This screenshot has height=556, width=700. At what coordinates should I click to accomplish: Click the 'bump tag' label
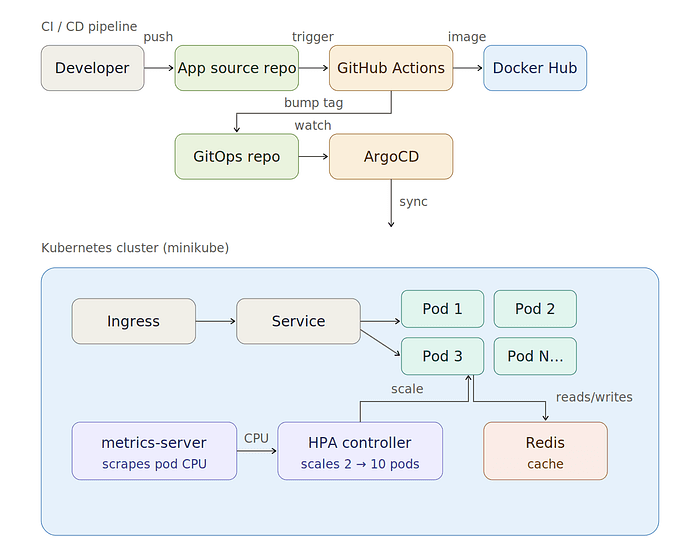(313, 103)
